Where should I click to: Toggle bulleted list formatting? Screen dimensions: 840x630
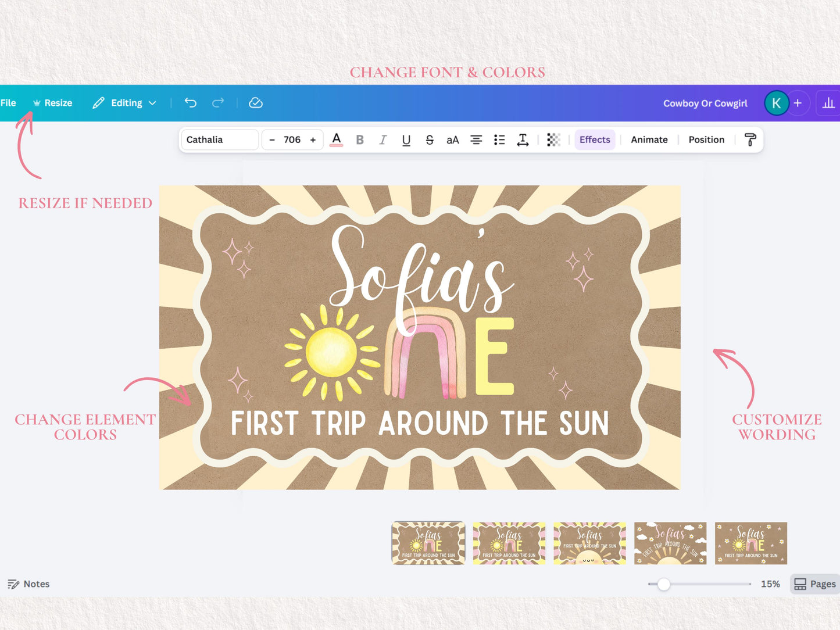tap(499, 140)
